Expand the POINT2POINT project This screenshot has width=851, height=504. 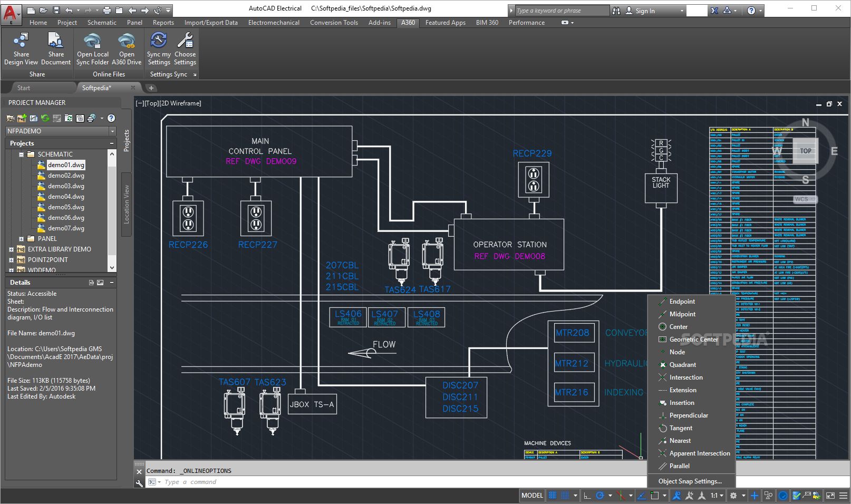(x=11, y=260)
